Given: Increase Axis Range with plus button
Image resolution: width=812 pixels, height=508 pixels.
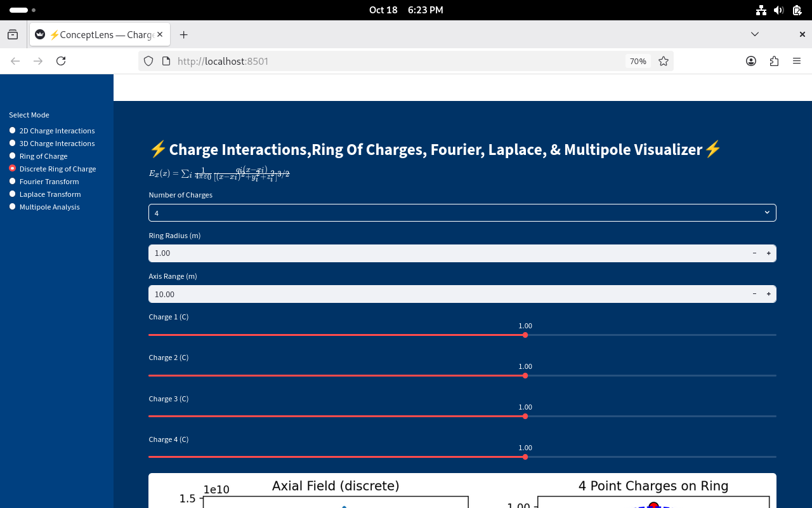Looking at the screenshot, I should point(768,294).
